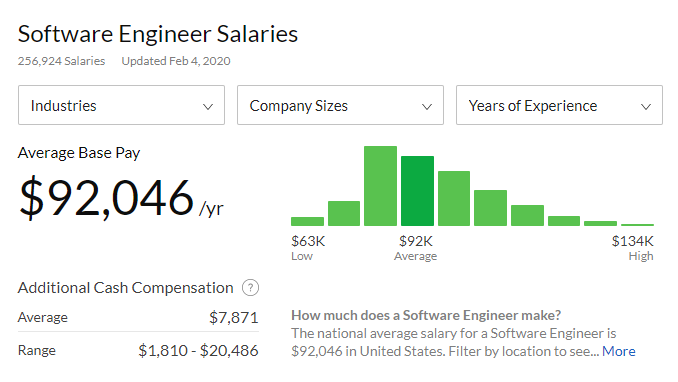The image size is (678, 382).
Task: Click the tallest histogram bar
Action: [x=381, y=186]
